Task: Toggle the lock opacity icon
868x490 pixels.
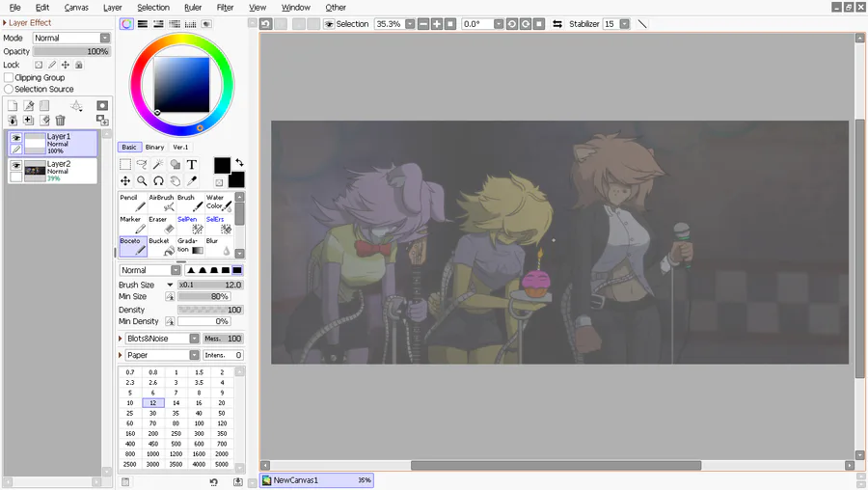Action: (39, 65)
